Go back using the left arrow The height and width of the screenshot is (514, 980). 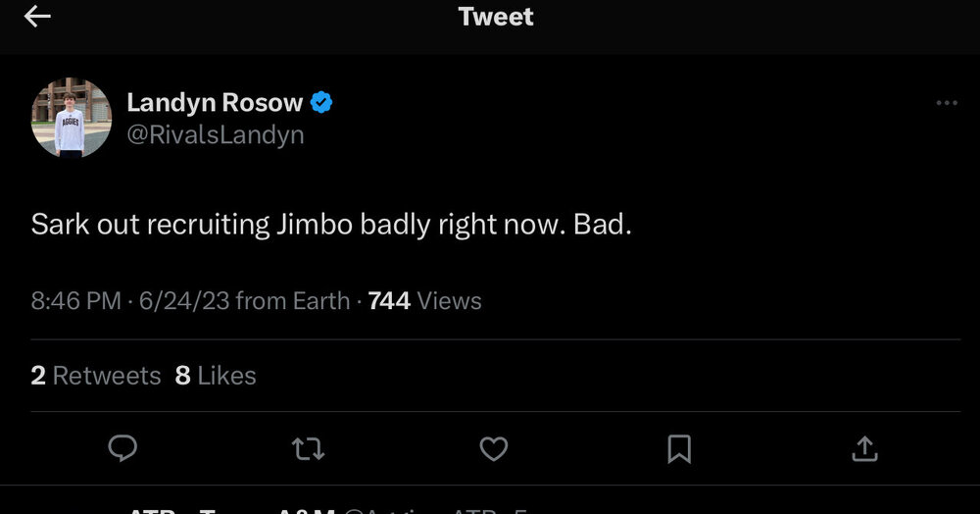point(37,17)
